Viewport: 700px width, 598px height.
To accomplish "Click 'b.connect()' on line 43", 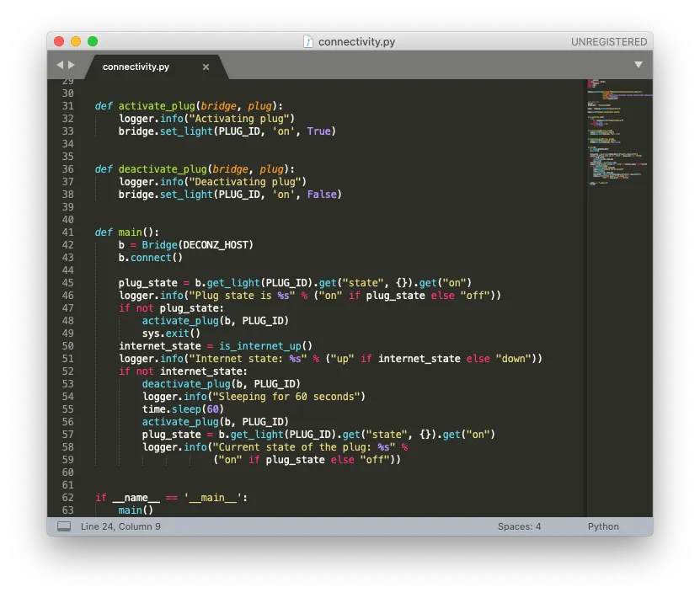I will [x=151, y=258].
